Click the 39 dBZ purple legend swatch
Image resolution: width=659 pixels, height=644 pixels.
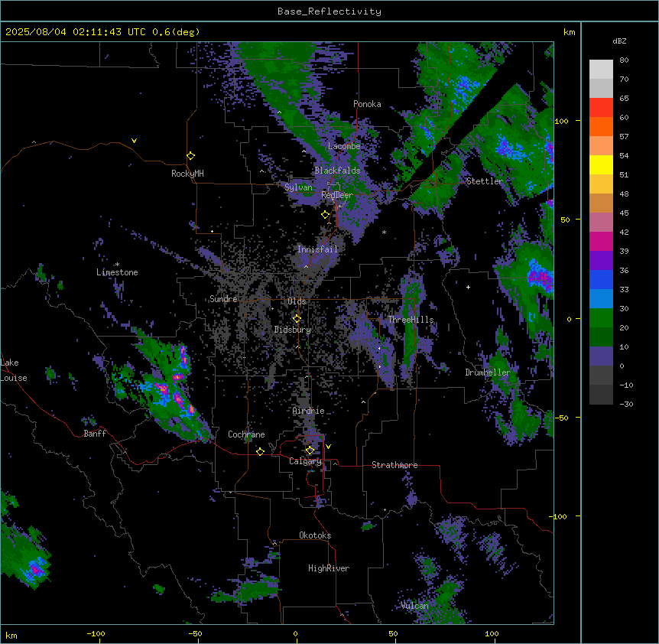tap(601, 260)
